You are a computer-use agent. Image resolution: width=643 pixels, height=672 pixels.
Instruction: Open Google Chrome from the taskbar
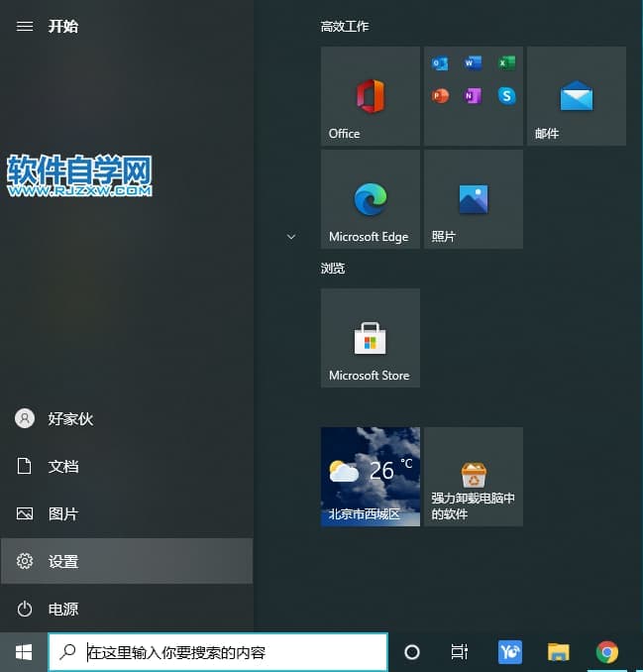pos(607,651)
